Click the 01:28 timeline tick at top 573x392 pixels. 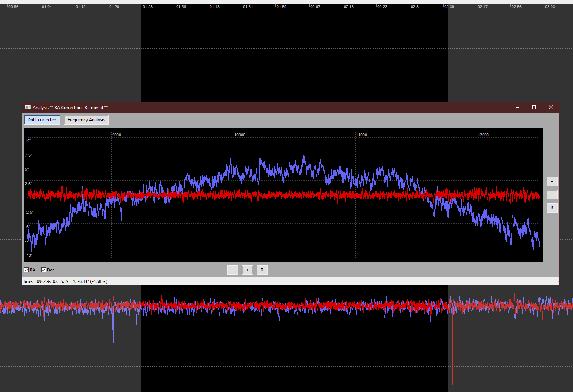pyautogui.click(x=147, y=7)
